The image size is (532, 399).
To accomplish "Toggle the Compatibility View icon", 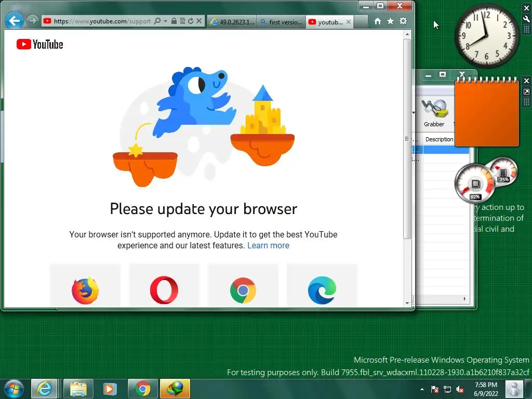I will click(x=182, y=21).
